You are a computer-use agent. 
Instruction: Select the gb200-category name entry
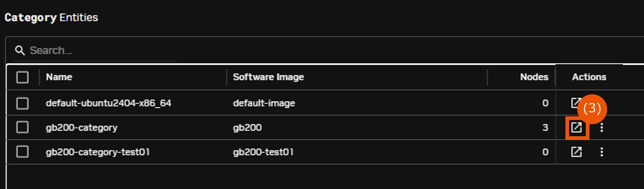[x=82, y=128]
